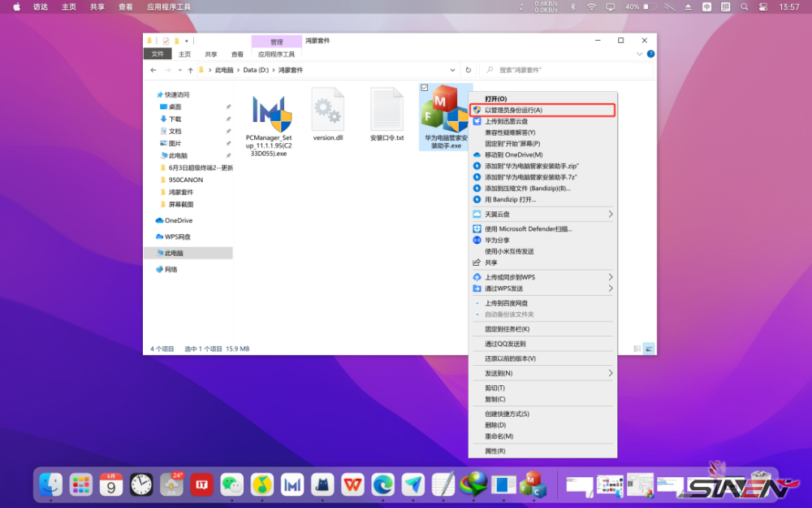
Task: Open Microsoft Edge from the dock
Action: 383,484
